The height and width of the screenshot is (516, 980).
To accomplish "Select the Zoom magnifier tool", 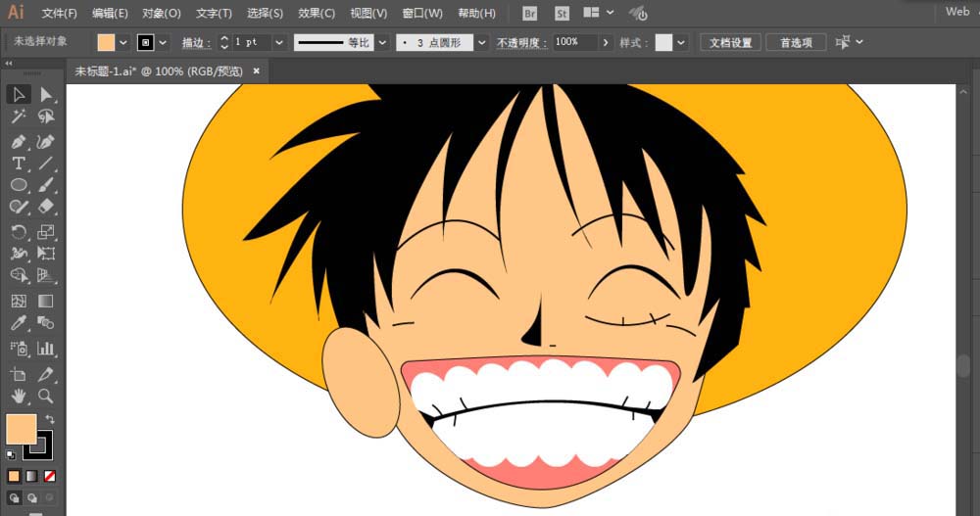I will coord(46,396).
